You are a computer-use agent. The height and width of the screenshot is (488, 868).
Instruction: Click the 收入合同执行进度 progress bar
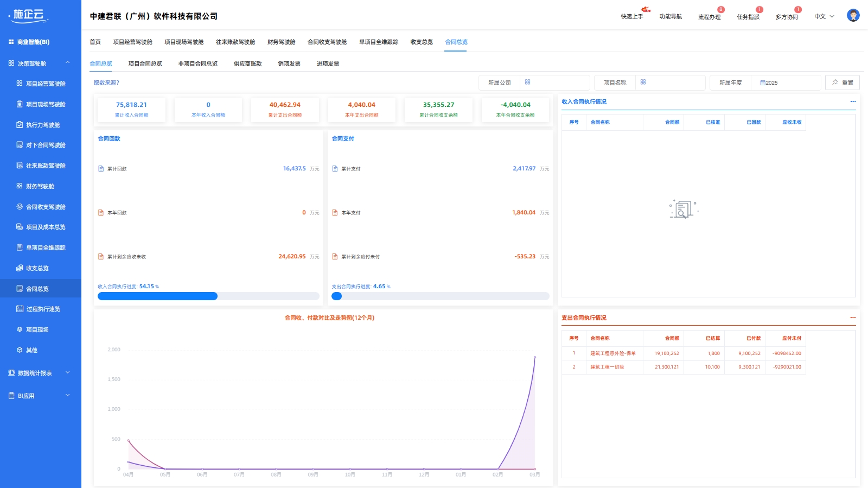(208, 296)
